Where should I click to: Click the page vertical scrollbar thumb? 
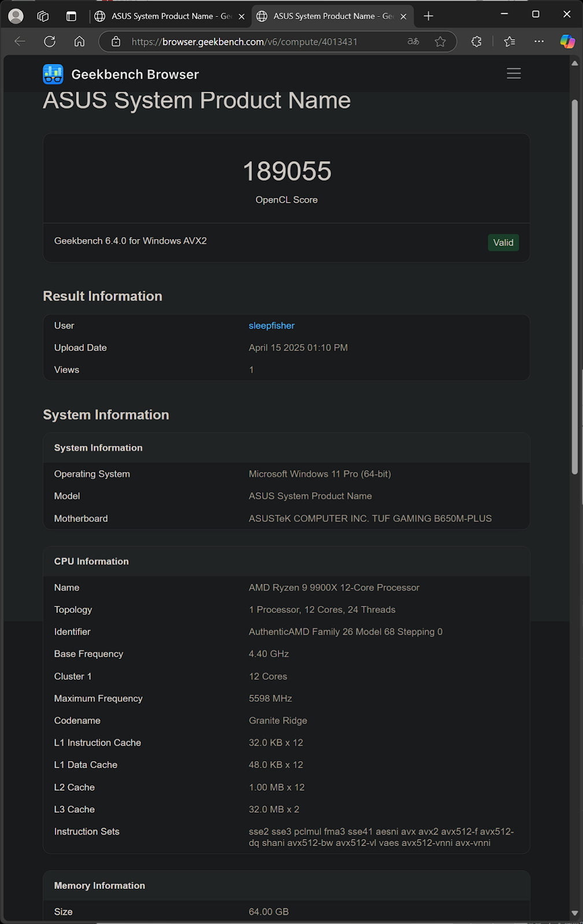tap(575, 287)
